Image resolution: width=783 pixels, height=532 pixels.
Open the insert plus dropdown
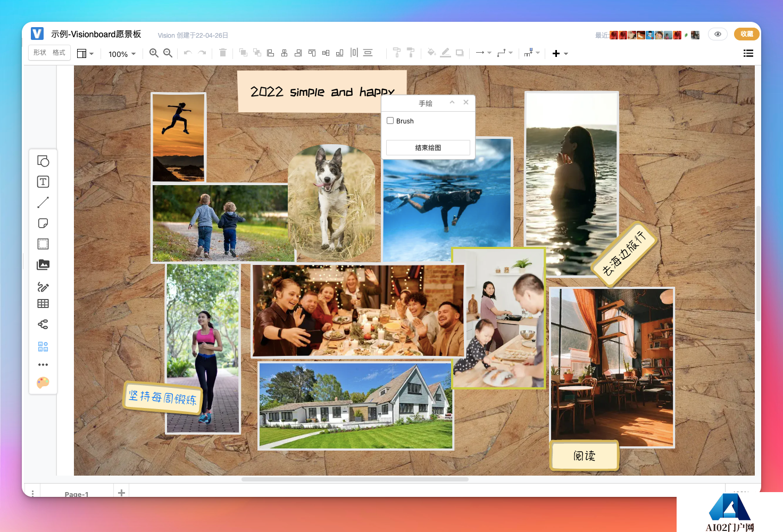point(560,53)
